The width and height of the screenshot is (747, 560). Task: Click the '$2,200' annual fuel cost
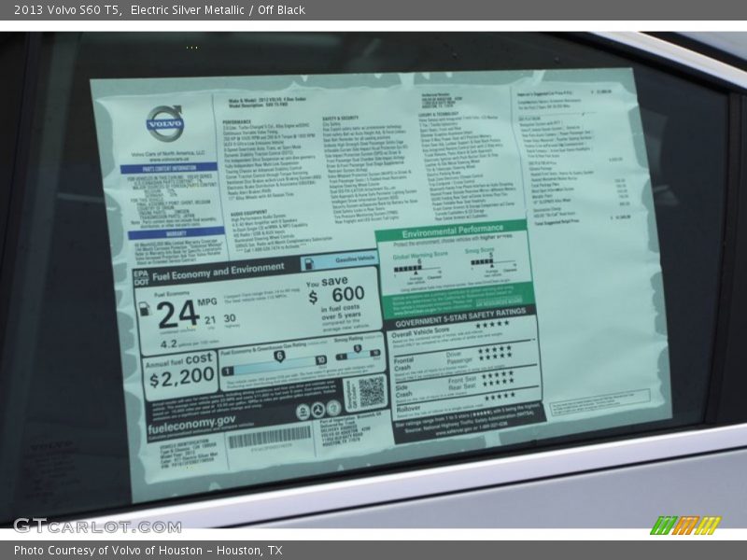181,378
